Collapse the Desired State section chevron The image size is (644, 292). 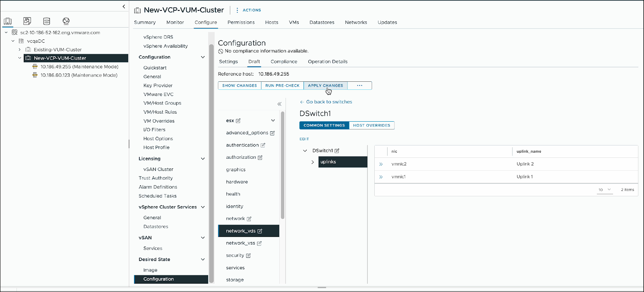[x=203, y=259]
